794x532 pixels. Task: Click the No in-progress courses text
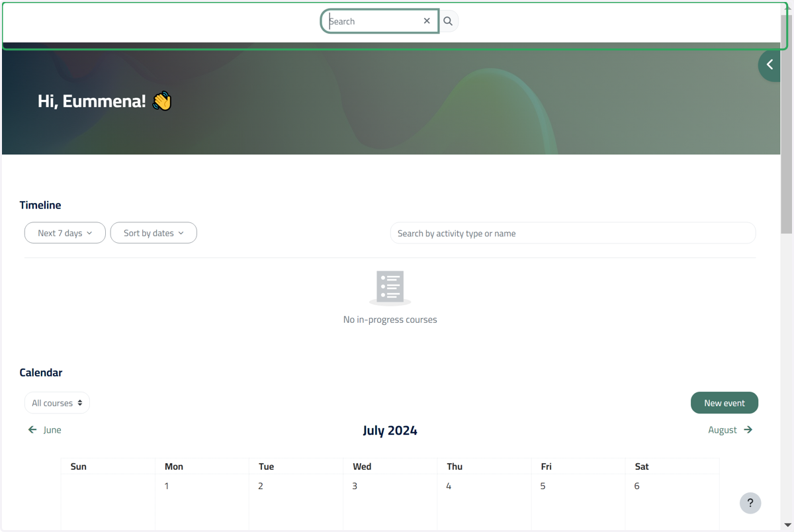[x=390, y=320]
